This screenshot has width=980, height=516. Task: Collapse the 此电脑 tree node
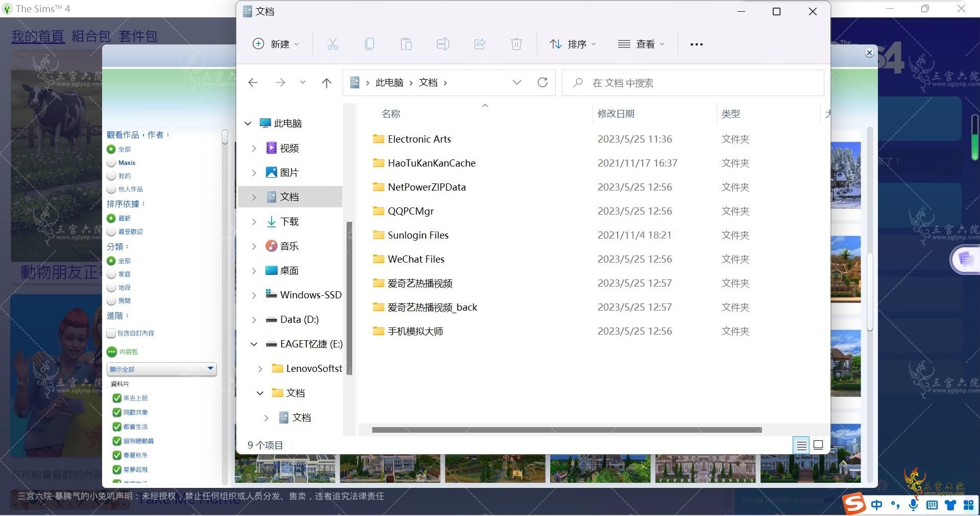click(x=248, y=123)
